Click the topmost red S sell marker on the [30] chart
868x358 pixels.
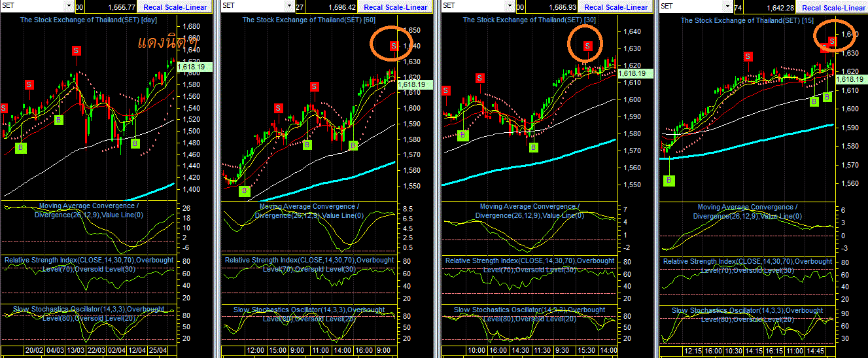click(587, 45)
